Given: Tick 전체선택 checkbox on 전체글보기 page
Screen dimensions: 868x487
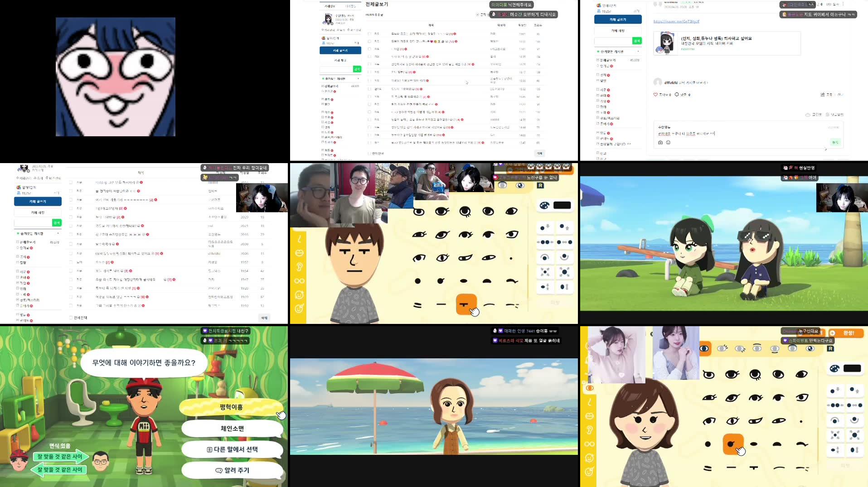Looking at the screenshot, I should [x=369, y=154].
